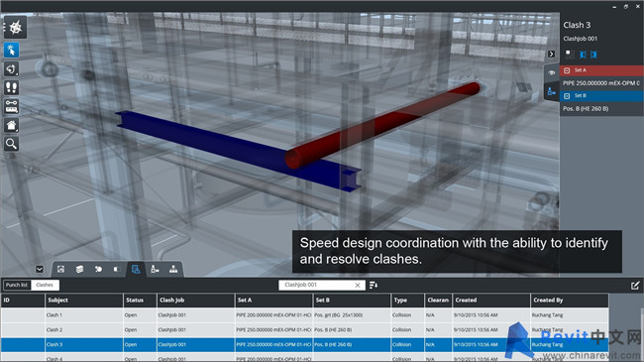This screenshot has height=362, width=644.
Task: Switch to Walk mode footprints tool
Action: 12,87
